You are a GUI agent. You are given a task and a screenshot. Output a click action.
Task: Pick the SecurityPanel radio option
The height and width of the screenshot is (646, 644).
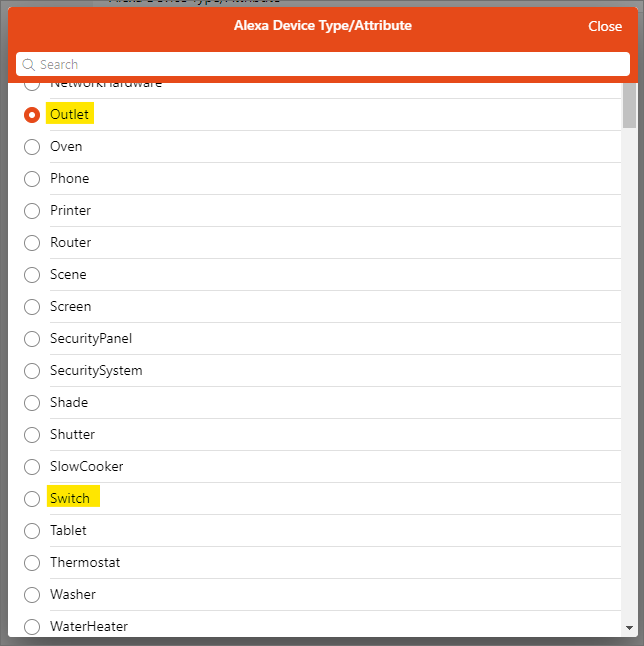coord(32,339)
